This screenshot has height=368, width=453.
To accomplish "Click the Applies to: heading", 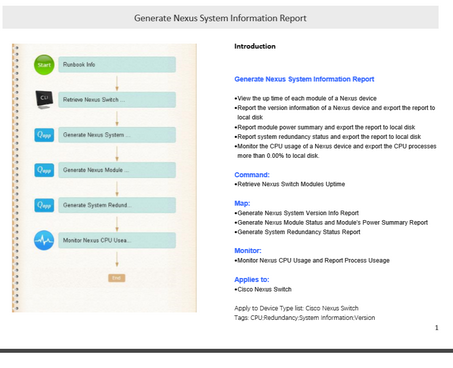I will [252, 280].
